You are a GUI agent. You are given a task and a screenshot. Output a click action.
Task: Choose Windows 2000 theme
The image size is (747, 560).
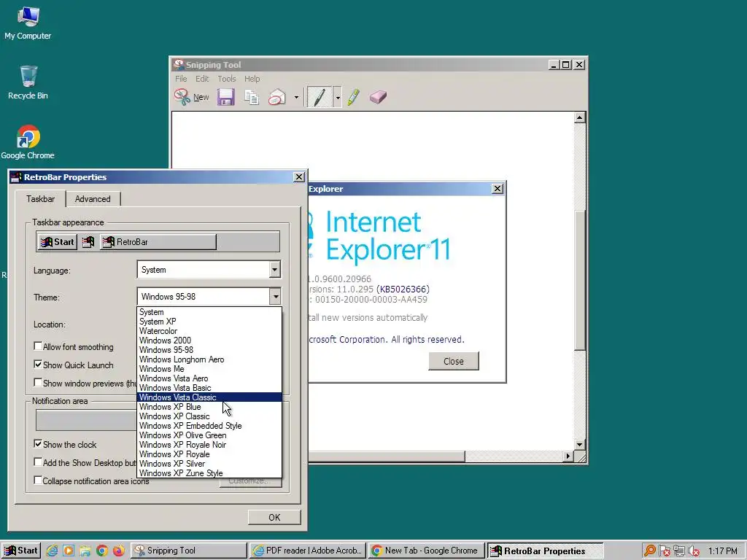(x=209, y=341)
